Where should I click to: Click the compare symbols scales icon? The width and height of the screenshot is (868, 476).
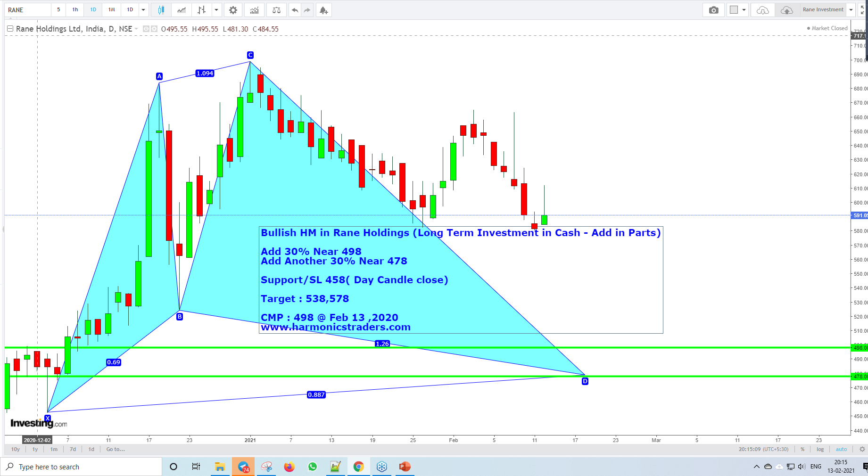pos(276,10)
